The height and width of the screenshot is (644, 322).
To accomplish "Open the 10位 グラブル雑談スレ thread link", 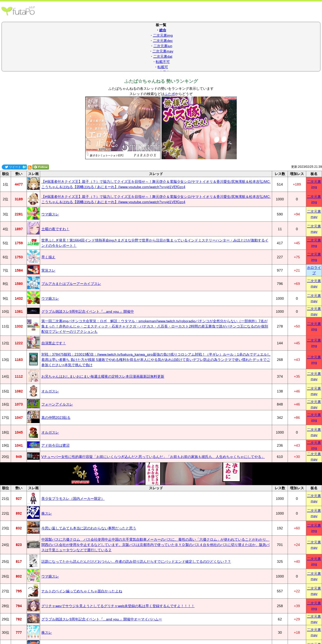I will tap(88, 311).
